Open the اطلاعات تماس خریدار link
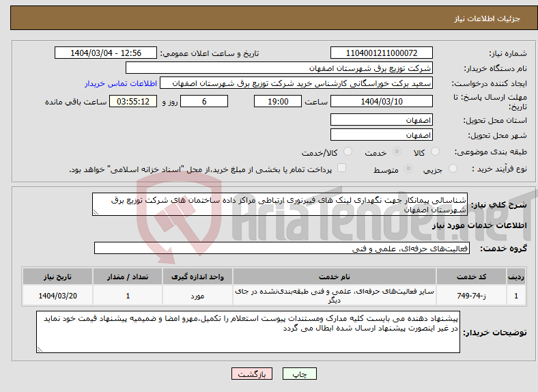The image size is (538, 392). (x=121, y=83)
